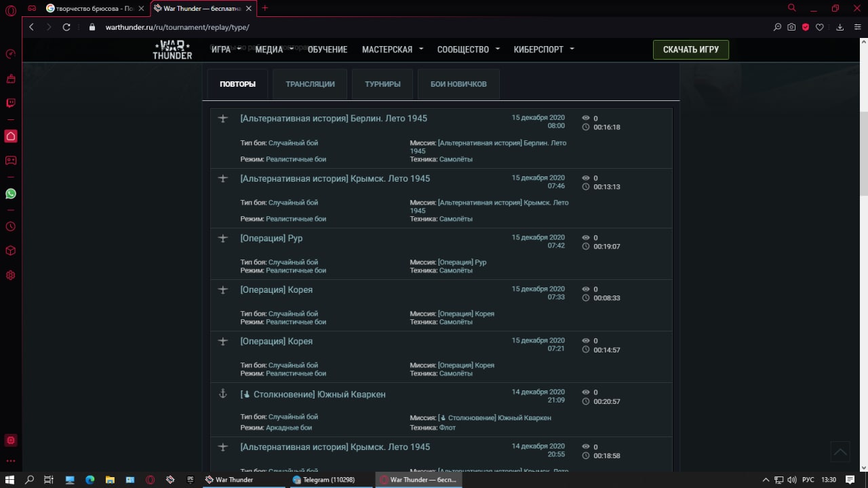The width and height of the screenshot is (868, 488).
Task: Click duration text 00:16:18
Action: click(606, 127)
